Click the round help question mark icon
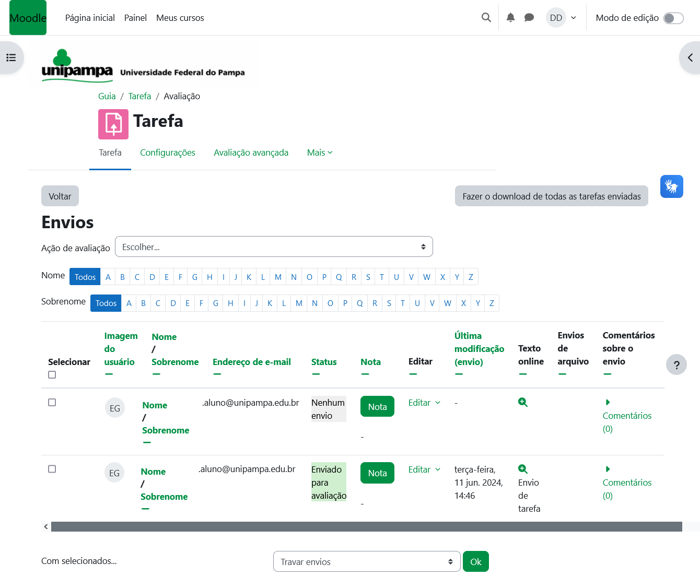 (x=676, y=365)
